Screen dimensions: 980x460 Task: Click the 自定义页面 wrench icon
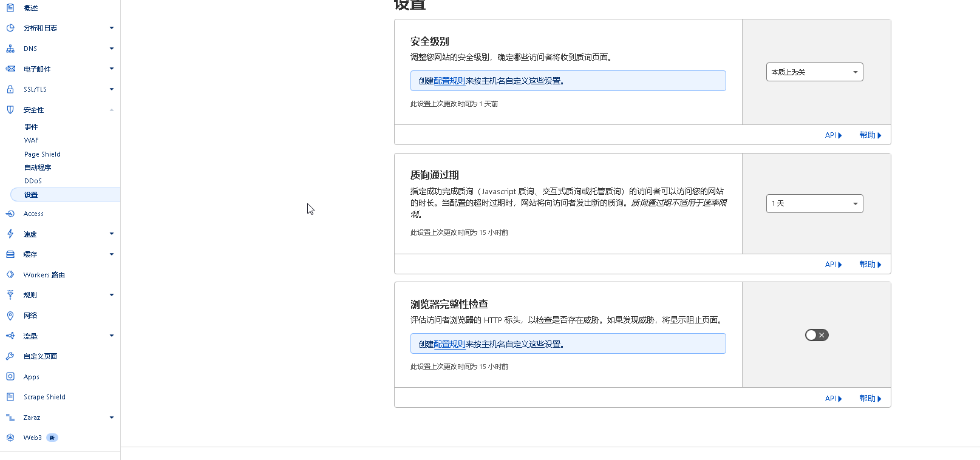10,356
